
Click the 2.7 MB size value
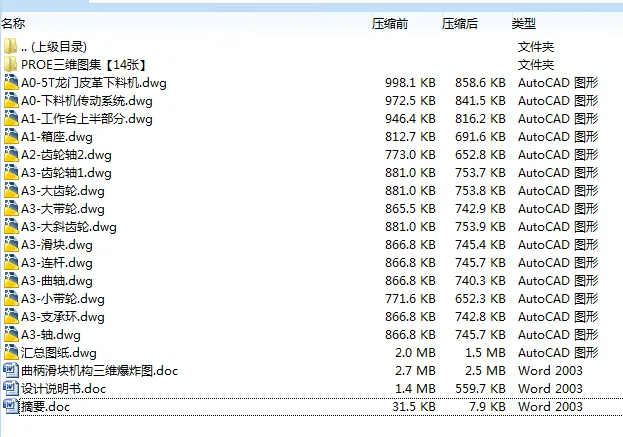416,371
